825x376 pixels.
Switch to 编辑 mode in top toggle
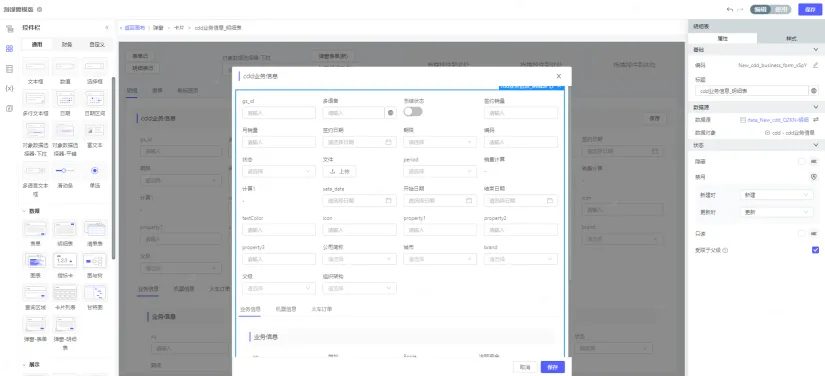coord(760,9)
